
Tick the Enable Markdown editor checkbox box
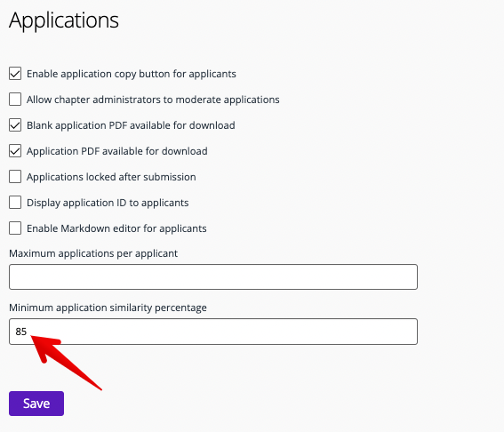(15, 228)
